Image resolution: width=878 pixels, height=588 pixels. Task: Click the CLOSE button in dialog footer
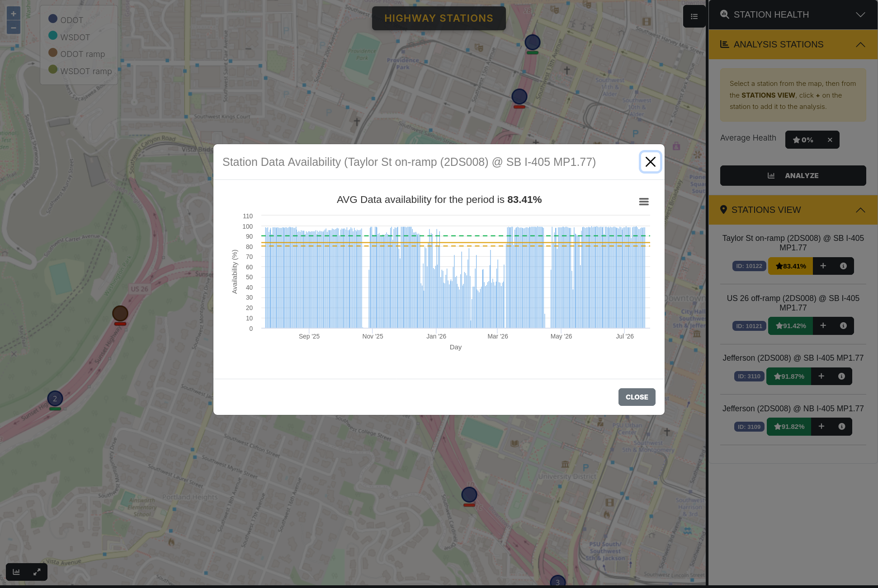pos(637,397)
